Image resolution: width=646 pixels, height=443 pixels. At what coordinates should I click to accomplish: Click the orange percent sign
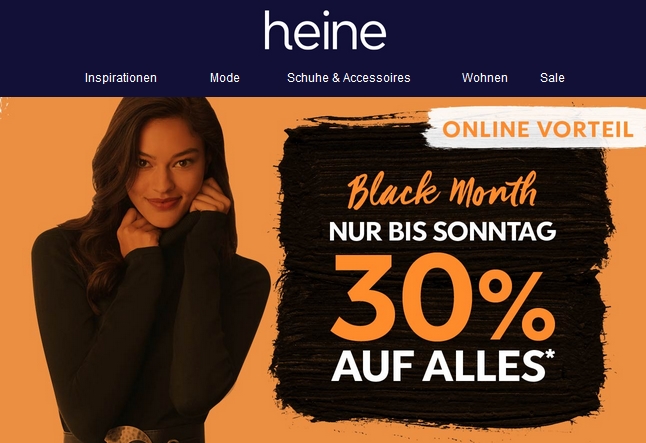tap(517, 304)
